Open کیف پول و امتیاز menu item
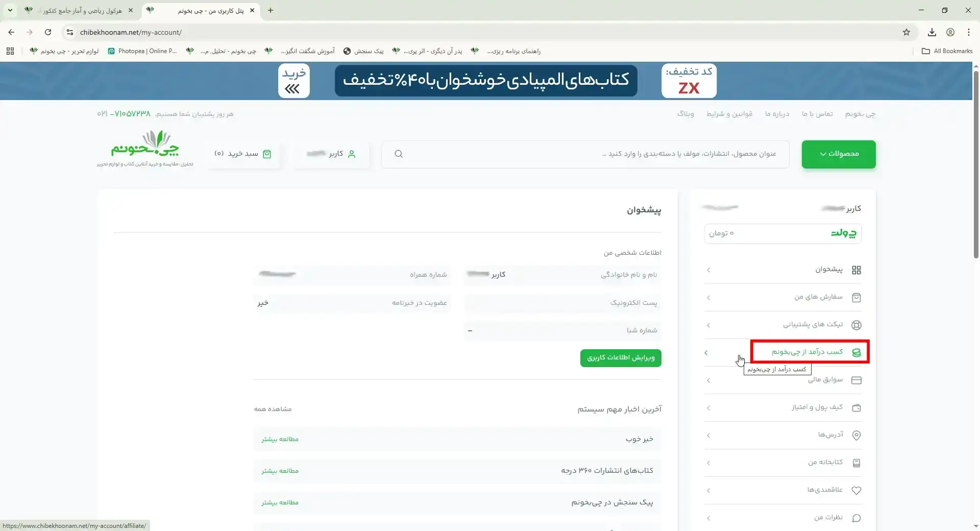 [817, 407]
